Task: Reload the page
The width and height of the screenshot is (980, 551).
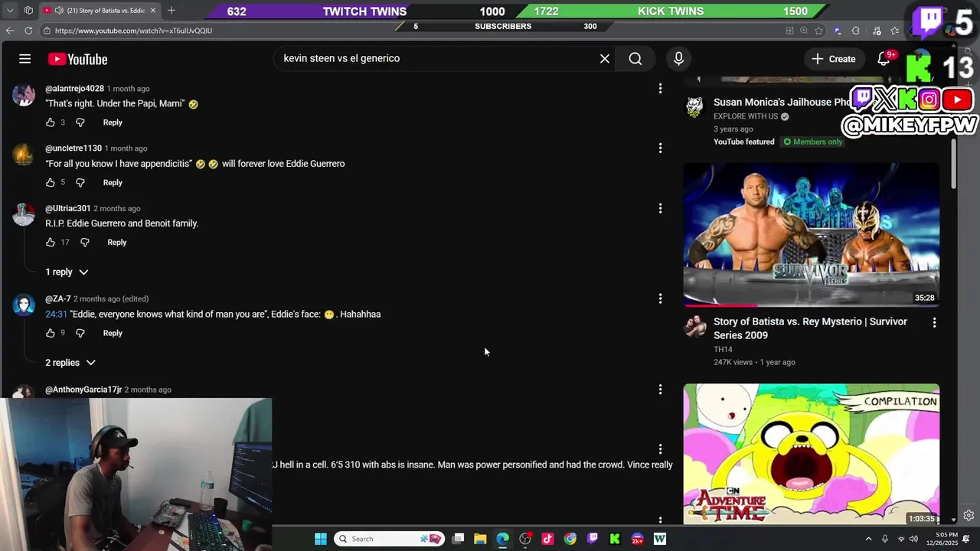Action: click(x=28, y=31)
